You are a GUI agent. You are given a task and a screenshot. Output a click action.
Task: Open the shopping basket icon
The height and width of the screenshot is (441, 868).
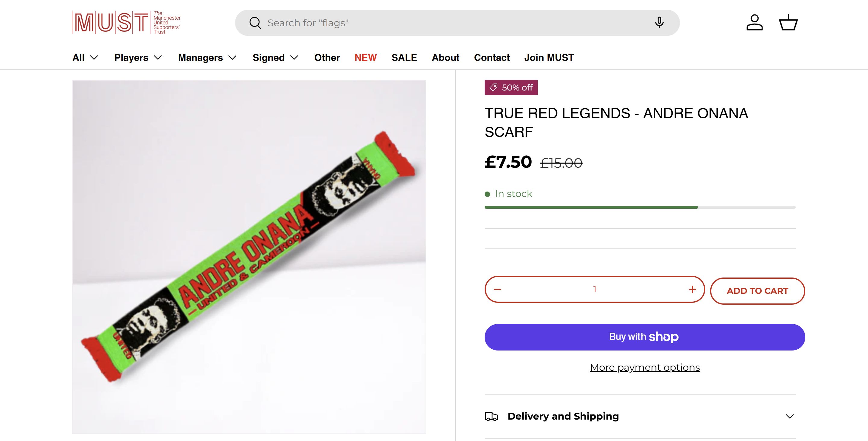[788, 23]
